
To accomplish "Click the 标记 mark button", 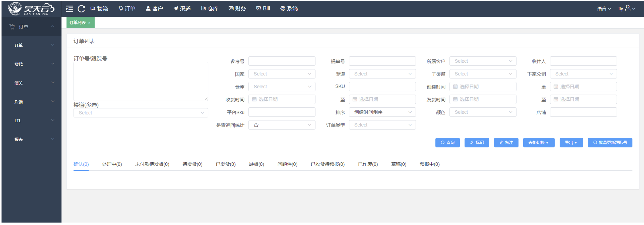I will [477, 143].
